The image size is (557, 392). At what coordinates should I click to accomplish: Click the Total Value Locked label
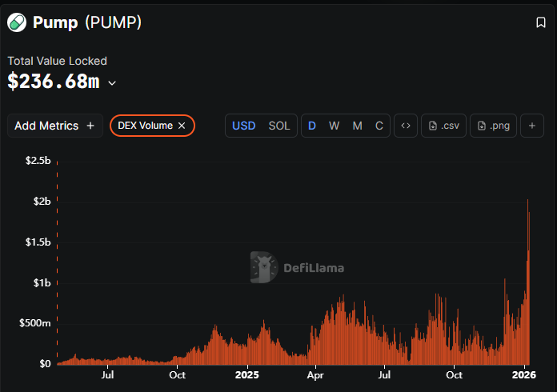point(57,61)
